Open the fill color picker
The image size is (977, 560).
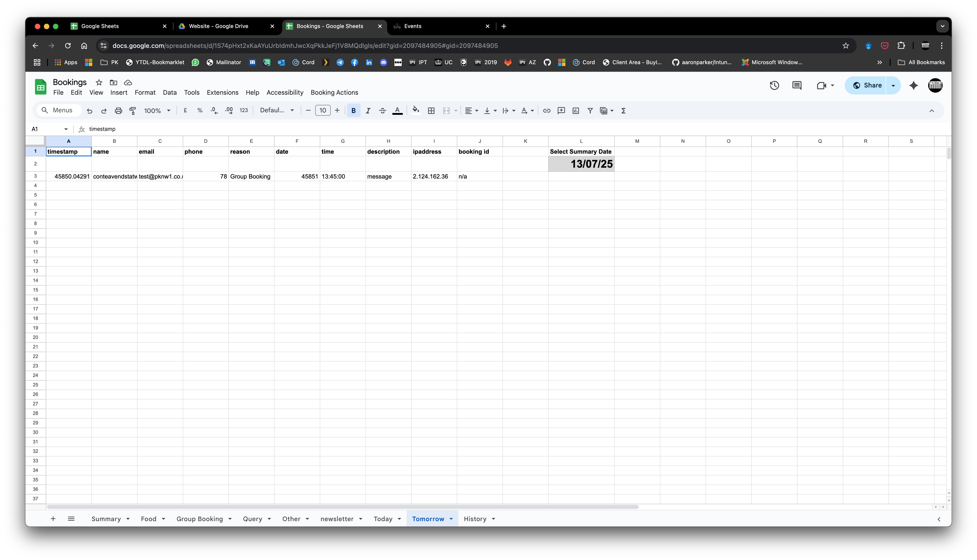point(416,111)
